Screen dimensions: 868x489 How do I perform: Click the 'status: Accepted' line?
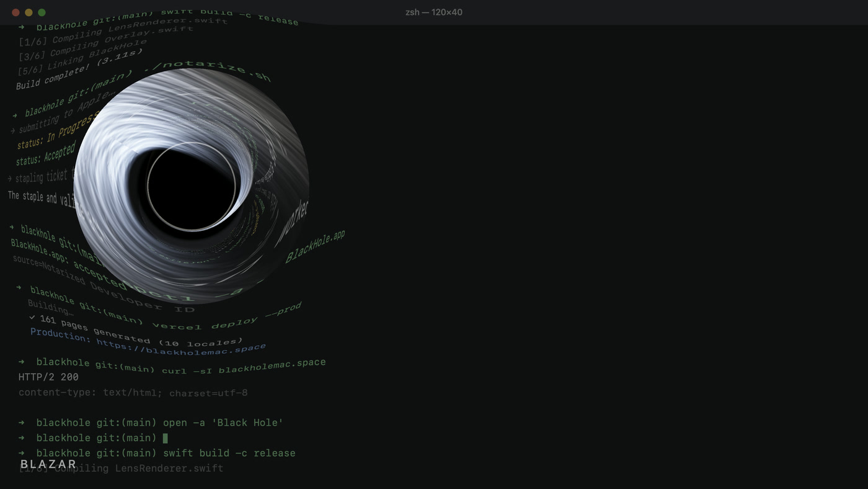click(46, 154)
